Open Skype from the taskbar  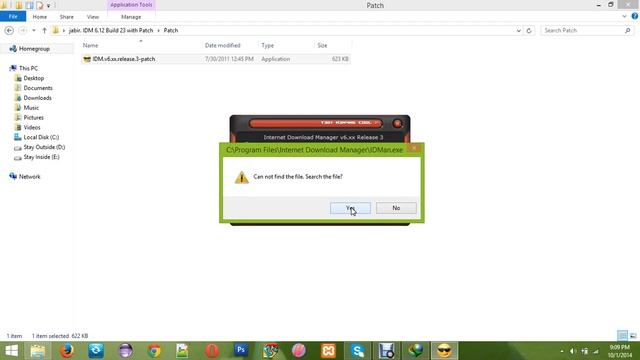358,351
